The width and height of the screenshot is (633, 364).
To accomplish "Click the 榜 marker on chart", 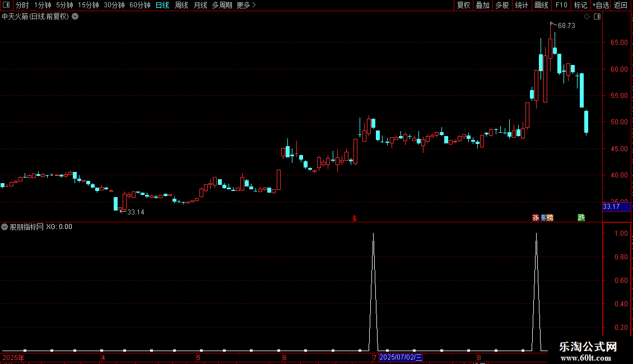I will pyautogui.click(x=550, y=217).
